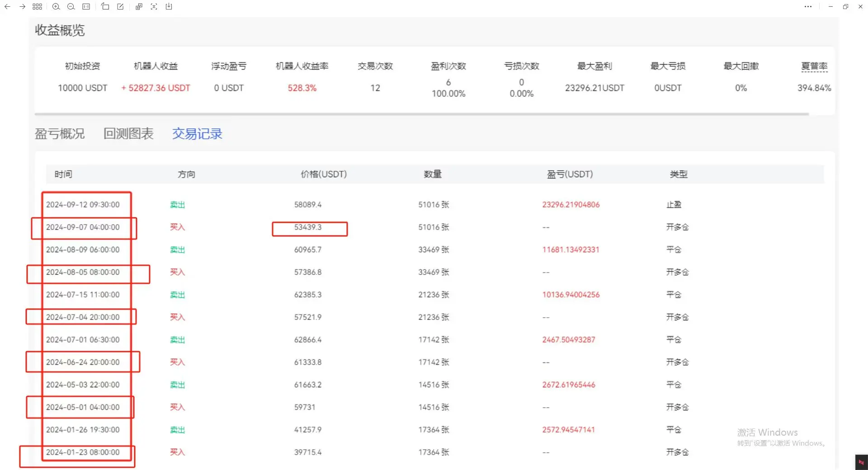868x470 pixels.
Task: Click the 2024-05-03 22:00:00 timestamp
Action: 83,385
